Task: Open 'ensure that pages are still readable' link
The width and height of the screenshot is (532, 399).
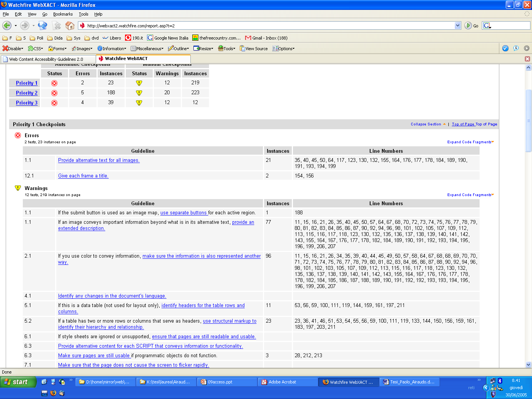Action: click(204, 337)
